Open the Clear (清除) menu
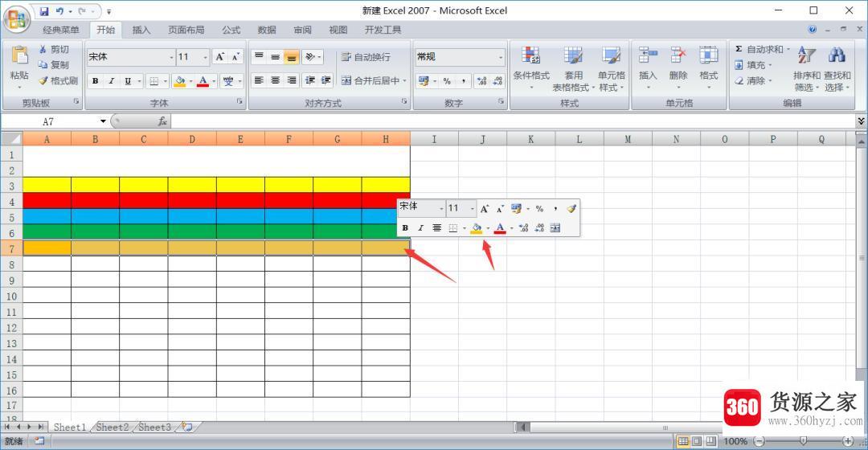 tap(752, 81)
